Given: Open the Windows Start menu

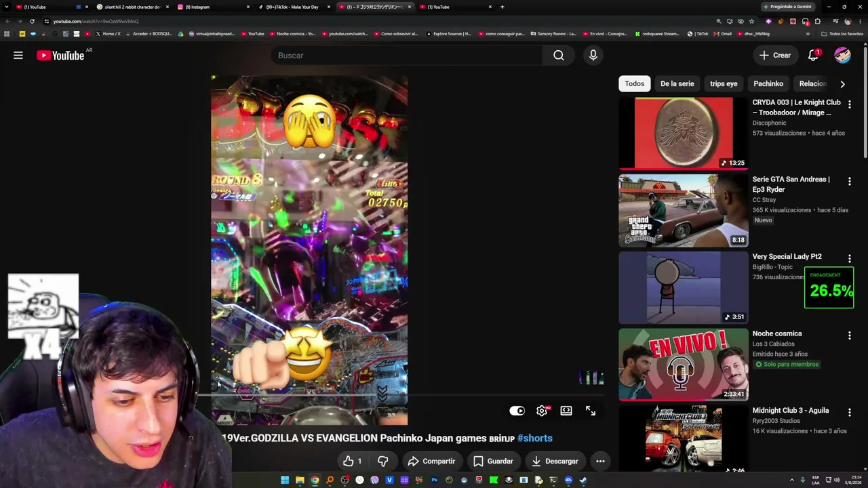Looking at the screenshot, I should pos(285,481).
